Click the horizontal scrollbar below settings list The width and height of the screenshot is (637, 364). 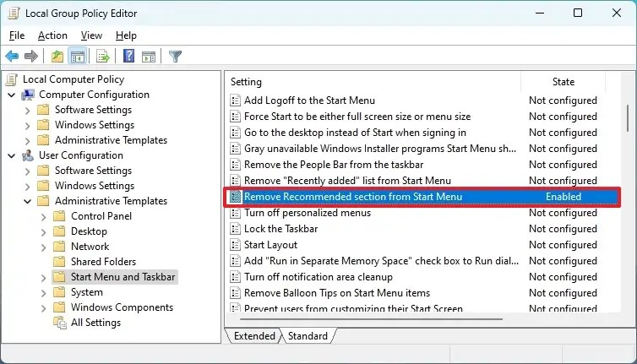[371, 319]
